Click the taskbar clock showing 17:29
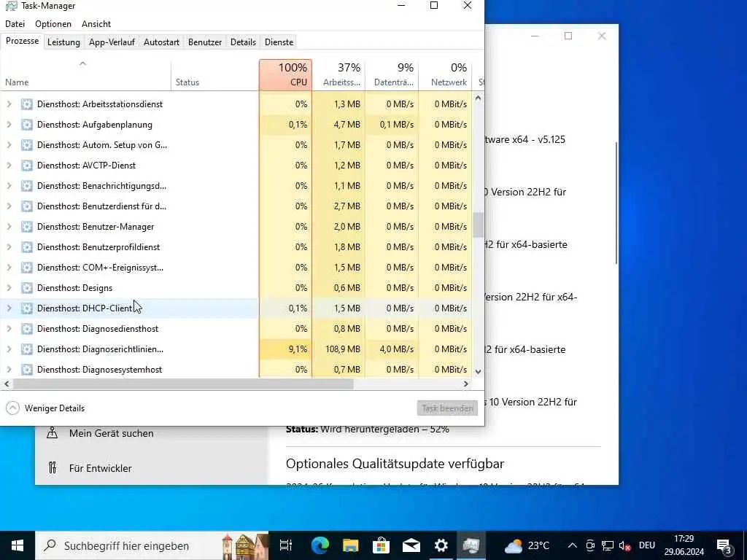The width and height of the screenshot is (747, 560). pos(684,545)
